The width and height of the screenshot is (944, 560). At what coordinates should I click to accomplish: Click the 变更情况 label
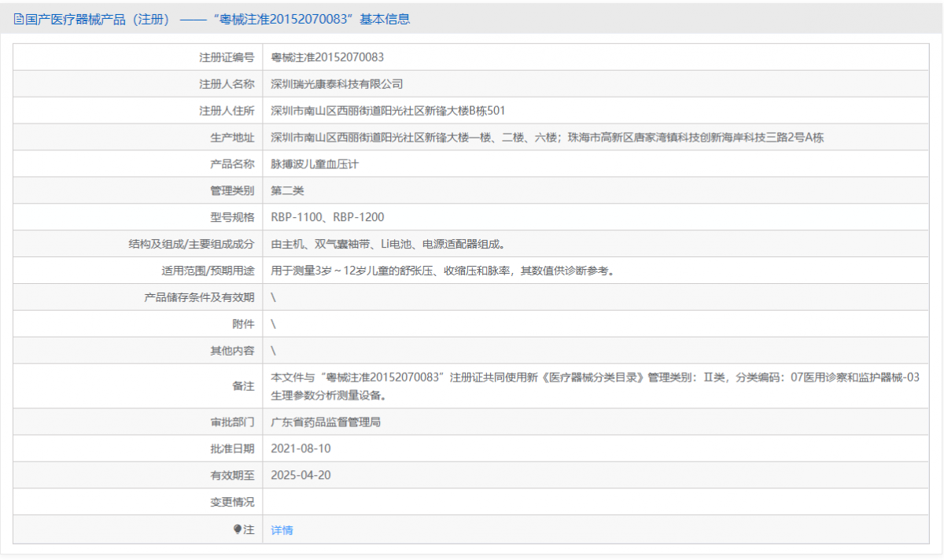tap(233, 502)
